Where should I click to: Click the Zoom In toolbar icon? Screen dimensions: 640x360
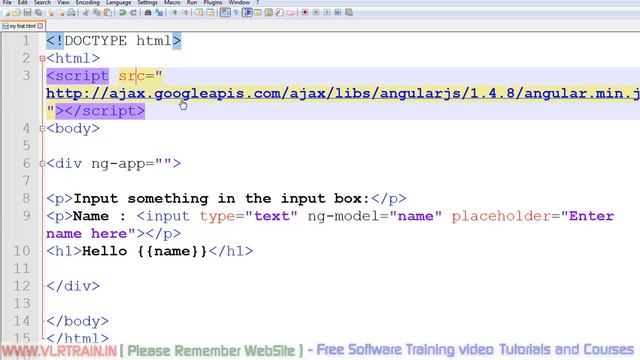click(175, 13)
